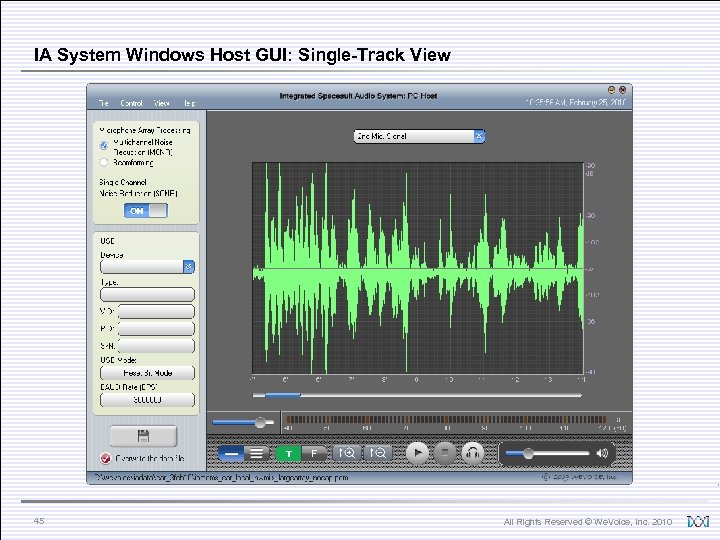This screenshot has height=540, width=720.
Task: Switch to multi-track view button
Action: 257,454
